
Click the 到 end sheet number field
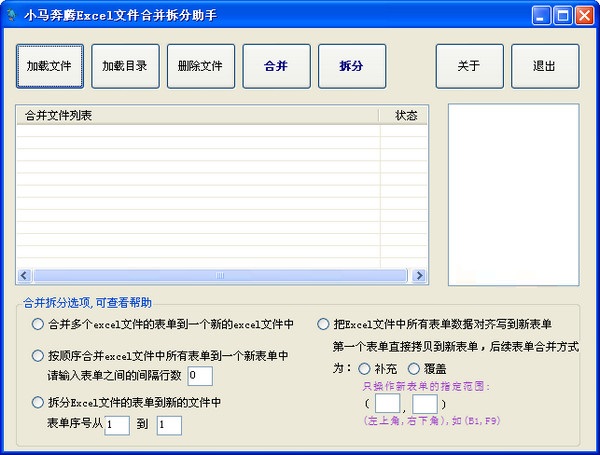tap(169, 425)
